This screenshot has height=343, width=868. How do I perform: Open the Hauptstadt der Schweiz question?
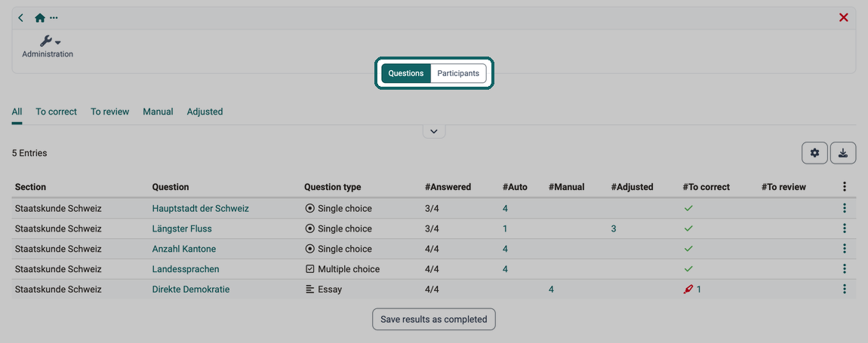pyautogui.click(x=200, y=209)
